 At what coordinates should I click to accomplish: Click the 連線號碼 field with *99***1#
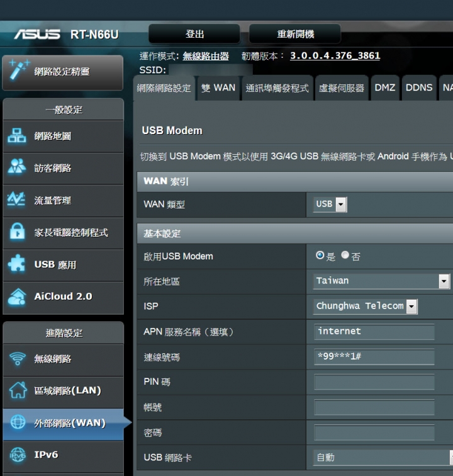click(x=374, y=357)
